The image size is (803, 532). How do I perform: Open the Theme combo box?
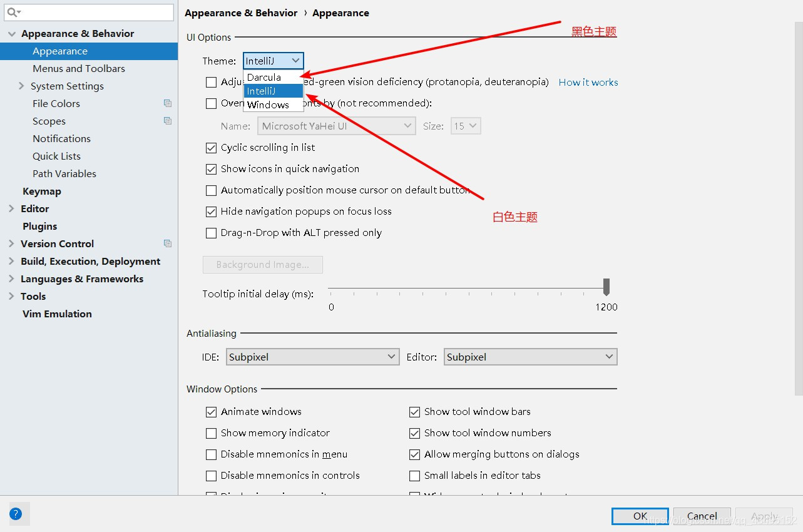(274, 61)
